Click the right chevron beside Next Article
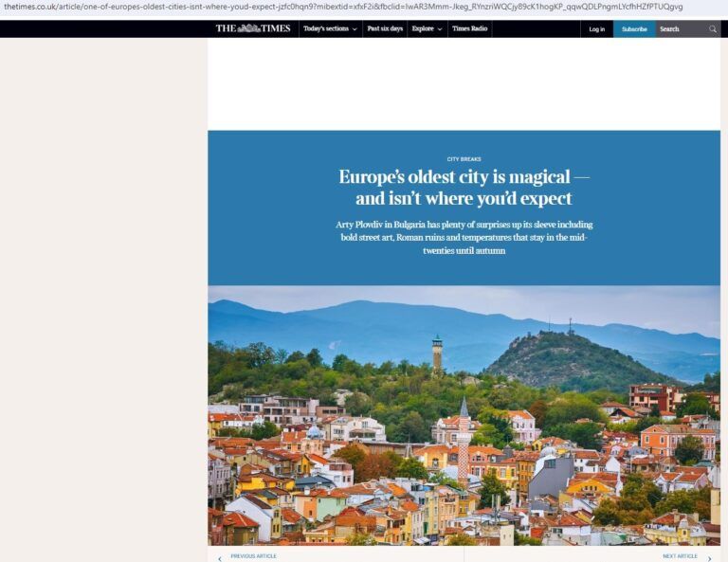Image resolution: width=728 pixels, height=562 pixels. pos(709,558)
